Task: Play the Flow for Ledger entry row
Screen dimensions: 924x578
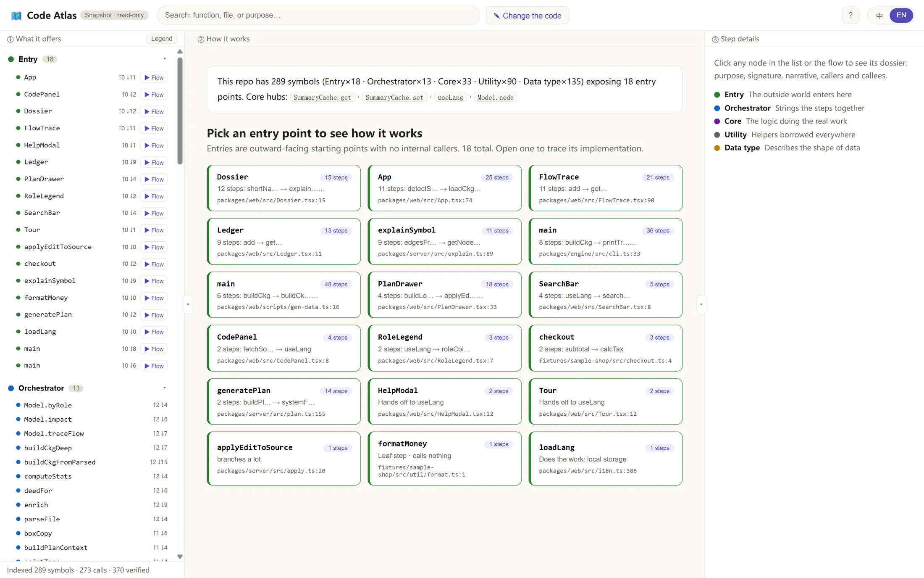Action: tap(154, 162)
